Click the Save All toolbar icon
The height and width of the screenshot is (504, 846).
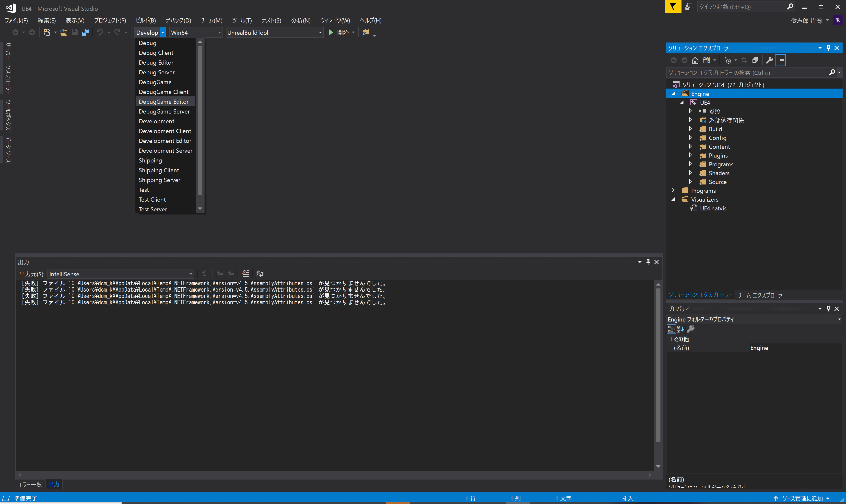coord(85,33)
